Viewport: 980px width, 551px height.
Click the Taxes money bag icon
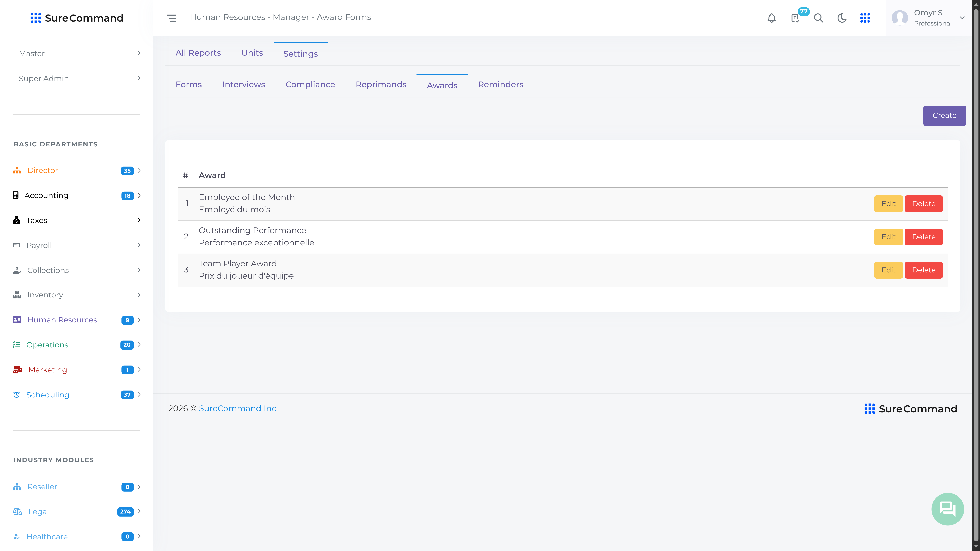tap(16, 220)
